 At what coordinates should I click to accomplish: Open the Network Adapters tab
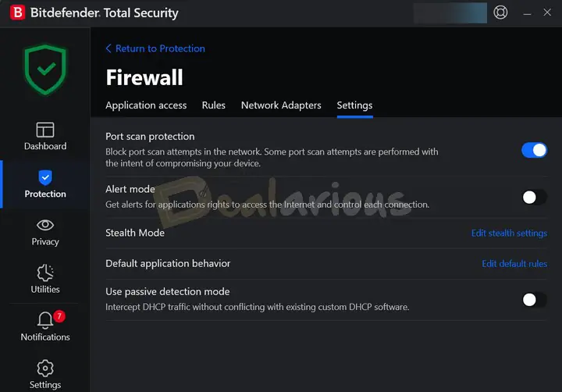[x=281, y=105]
